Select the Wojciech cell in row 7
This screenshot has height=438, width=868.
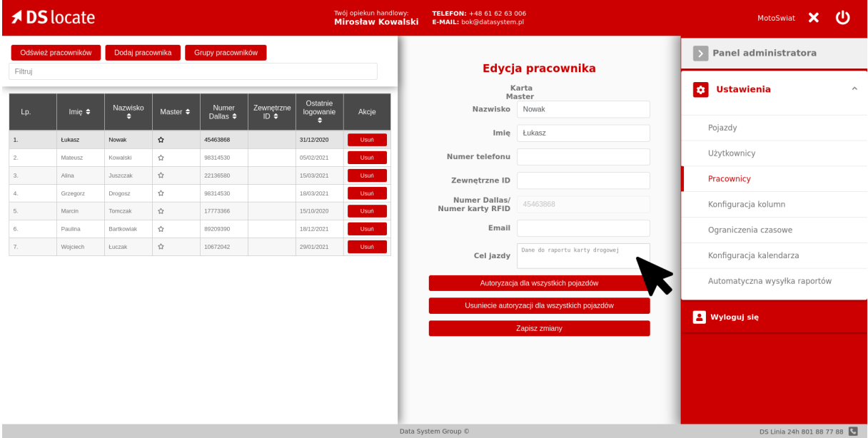(x=81, y=247)
